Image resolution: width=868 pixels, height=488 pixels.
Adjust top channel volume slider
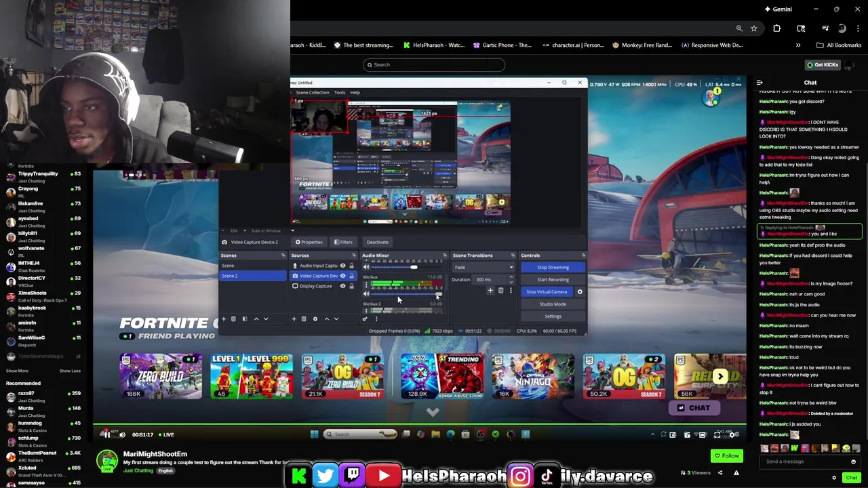(x=406, y=267)
